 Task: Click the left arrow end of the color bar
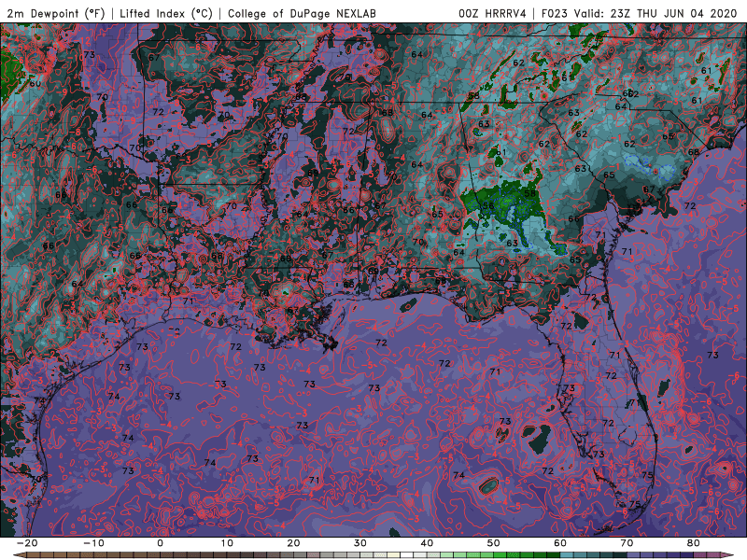pos(19,555)
